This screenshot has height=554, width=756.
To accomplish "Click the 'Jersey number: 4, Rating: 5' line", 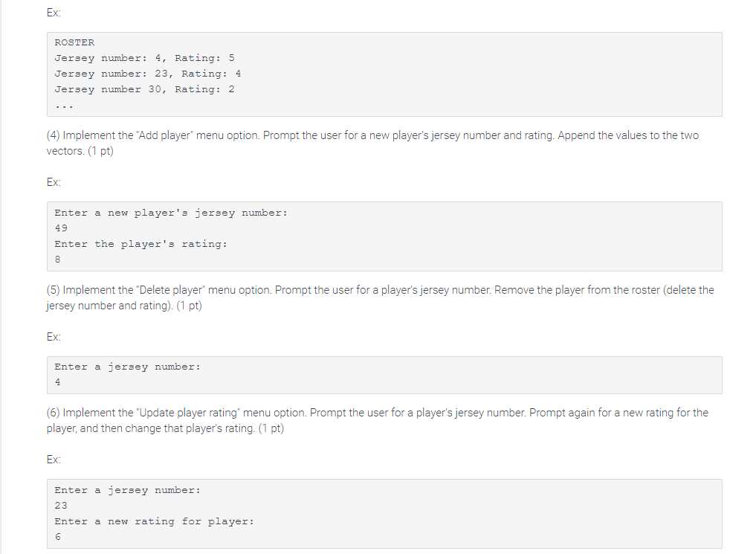I will point(144,58).
